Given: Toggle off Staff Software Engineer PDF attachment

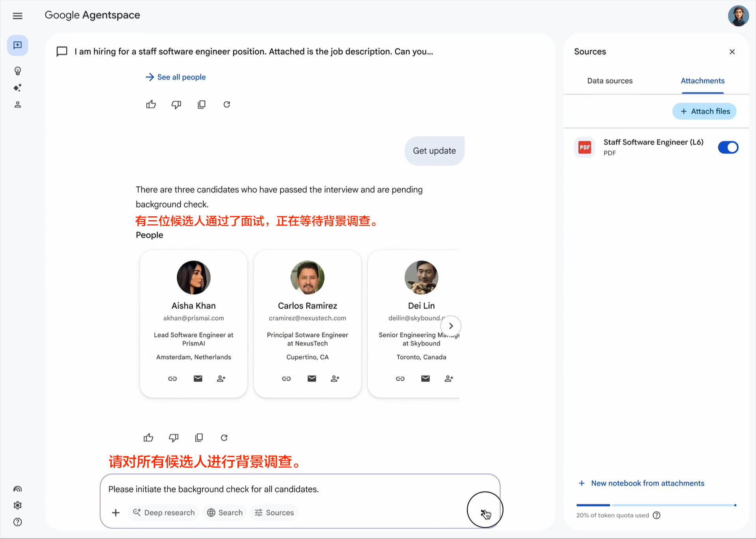Looking at the screenshot, I should [x=728, y=147].
